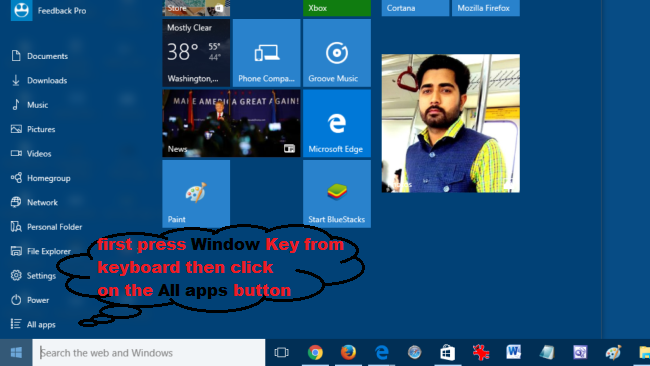Open the Weather tile showing Washington
The width and height of the screenshot is (650, 366).
coord(196,53)
